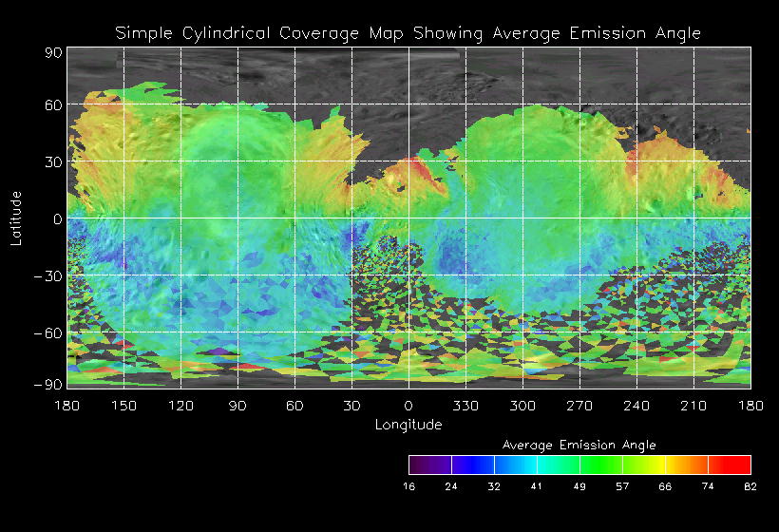
Task: Click the red color bar segment between 74 and 82
Action: tap(730, 465)
